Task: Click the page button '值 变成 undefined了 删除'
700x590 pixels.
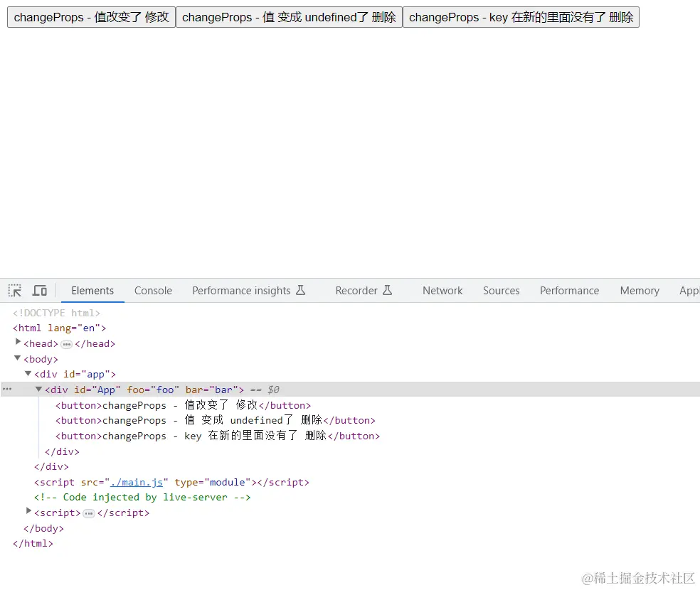Action: [290, 17]
